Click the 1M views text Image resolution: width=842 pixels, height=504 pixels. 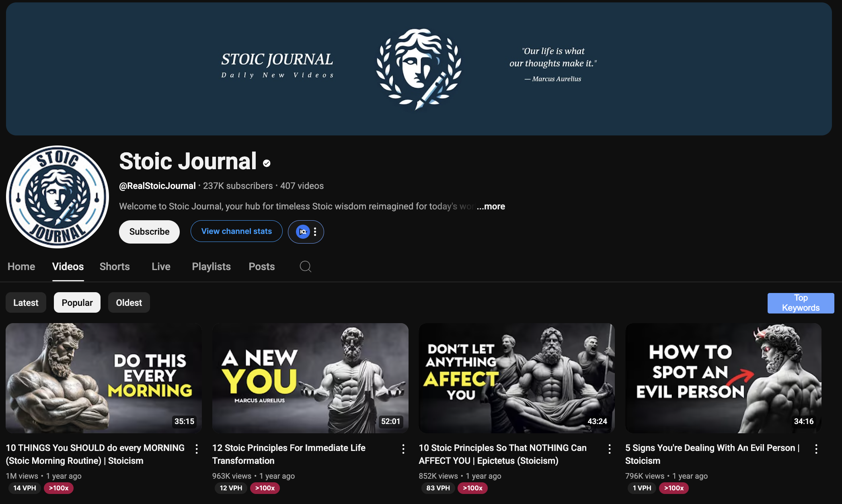point(22,476)
